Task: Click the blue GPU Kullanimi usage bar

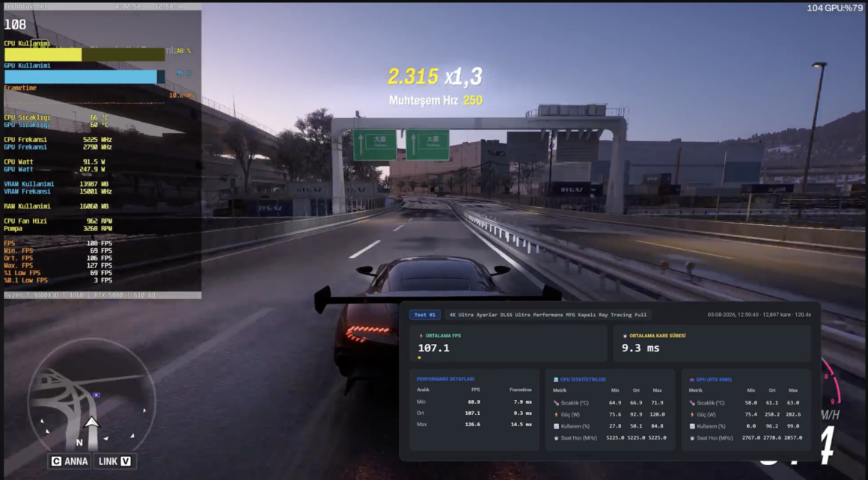Action: [x=85, y=77]
